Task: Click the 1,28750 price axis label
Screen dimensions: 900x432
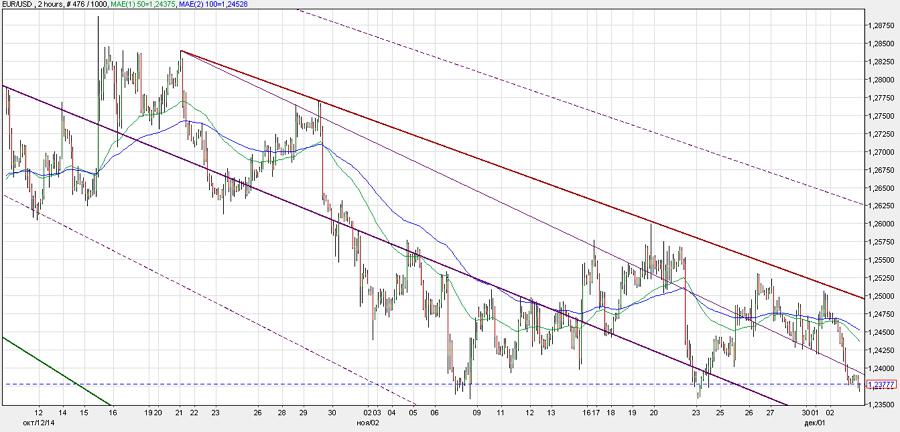Action: pos(882,25)
